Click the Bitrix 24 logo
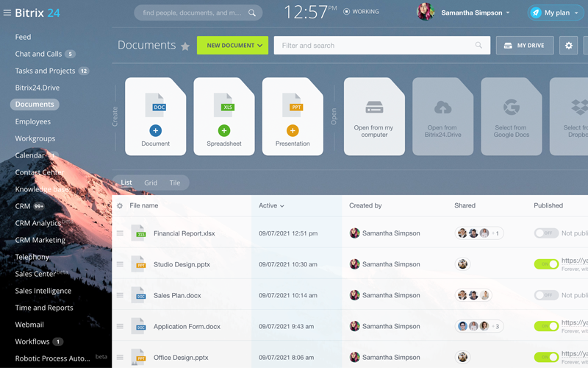 (37, 13)
